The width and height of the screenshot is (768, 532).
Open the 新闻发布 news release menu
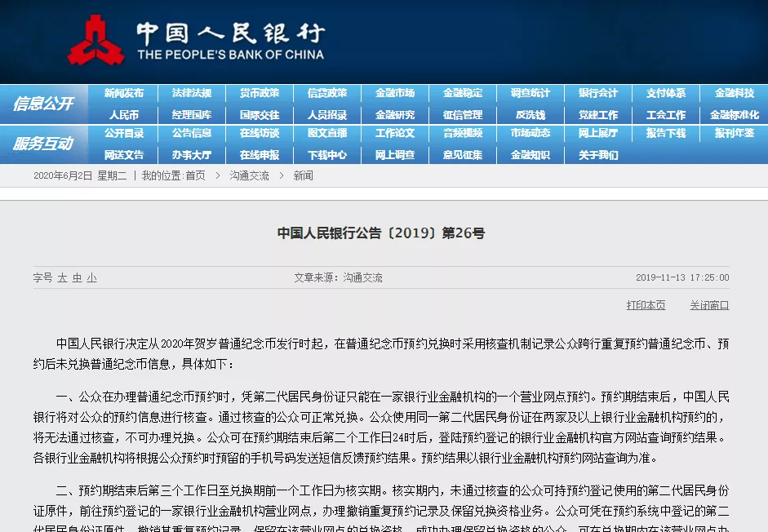coord(123,93)
